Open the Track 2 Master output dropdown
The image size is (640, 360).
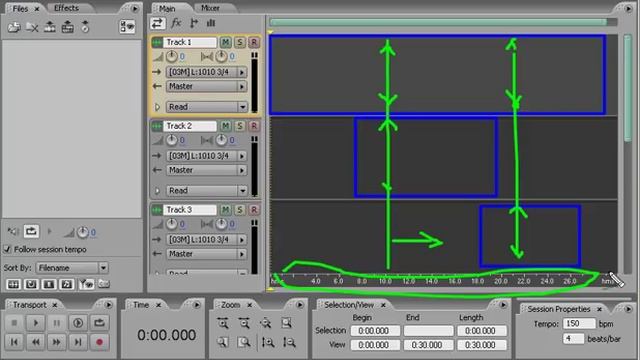click(207, 170)
